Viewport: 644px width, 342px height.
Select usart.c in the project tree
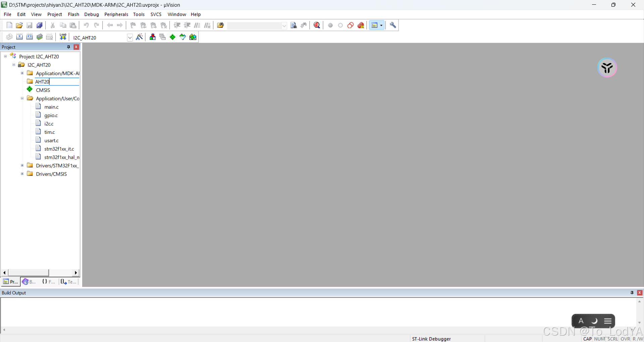pos(51,140)
